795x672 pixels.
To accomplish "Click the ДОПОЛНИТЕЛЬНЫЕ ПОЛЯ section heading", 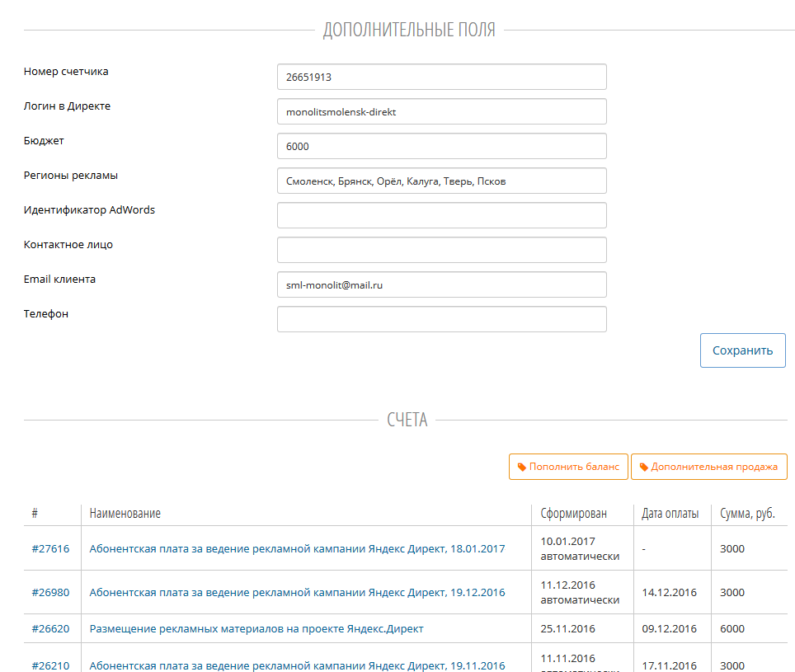I will coord(409,30).
